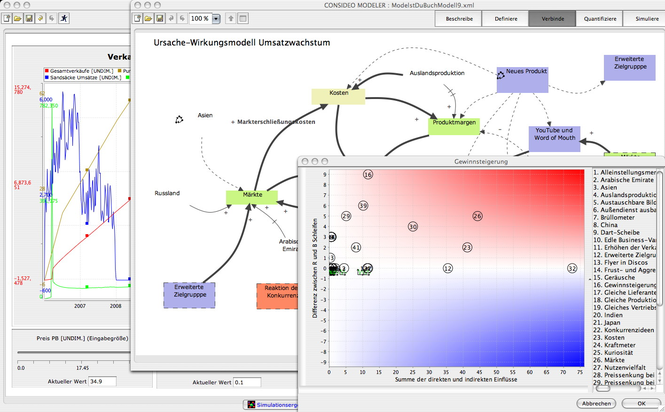
Task: Click the window layout icon in Modeler toolbar
Action: [243, 19]
